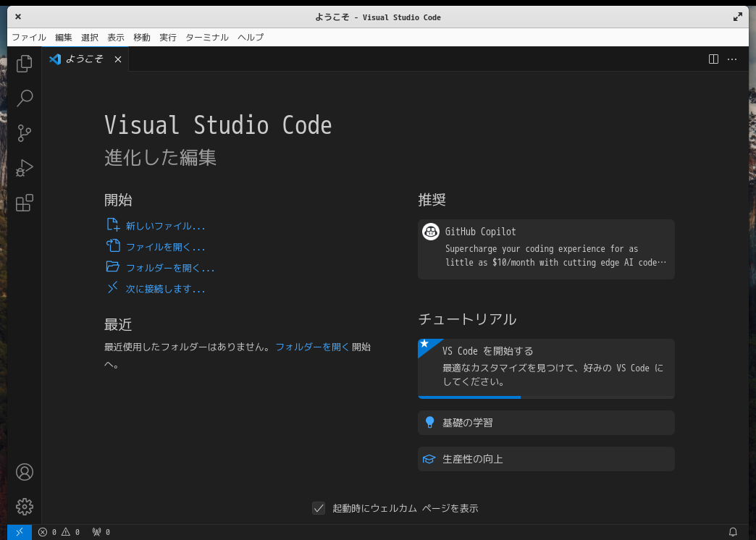
Task: Click the VS Code logo on ようこそ tab
Action: (55, 59)
